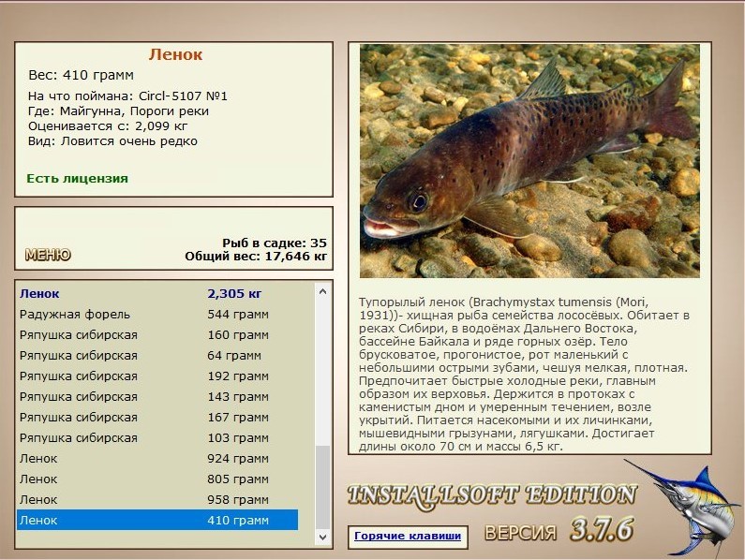Select the Ленок 924 грамм row
Screen dimensions: 745x560
[x=157, y=459]
